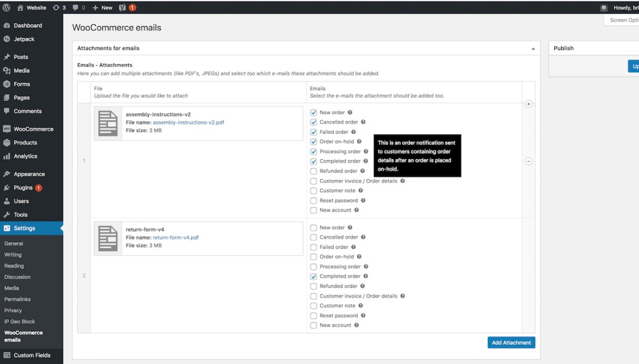The height and width of the screenshot is (364, 639).
Task: Enable Refunded order for assembly-instructions-v2
Action: 313,171
